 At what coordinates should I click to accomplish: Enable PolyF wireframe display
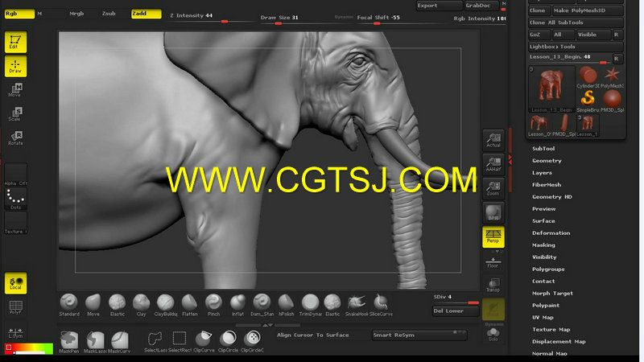point(15,307)
